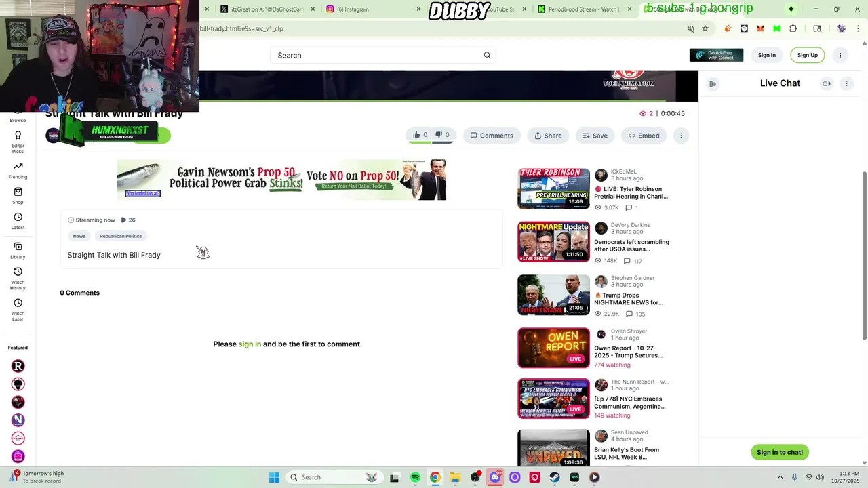Open the Windows Start menu
This screenshot has width=868, height=488.
tap(274, 477)
